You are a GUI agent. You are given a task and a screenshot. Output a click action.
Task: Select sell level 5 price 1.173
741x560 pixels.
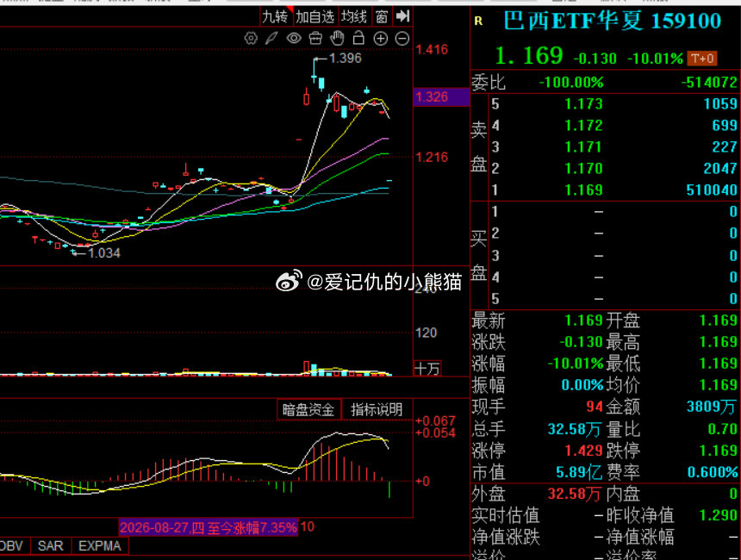coord(583,104)
